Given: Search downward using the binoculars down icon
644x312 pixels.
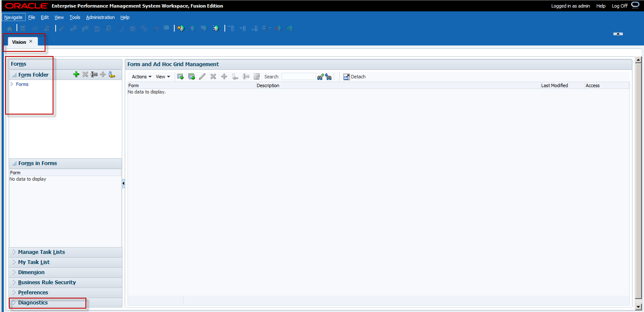Looking at the screenshot, I should pos(328,77).
